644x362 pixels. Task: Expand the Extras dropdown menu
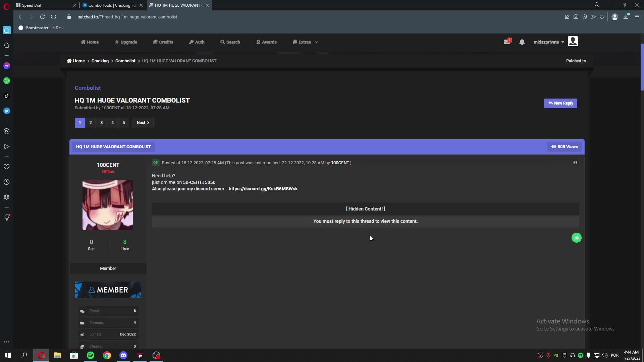305,42
